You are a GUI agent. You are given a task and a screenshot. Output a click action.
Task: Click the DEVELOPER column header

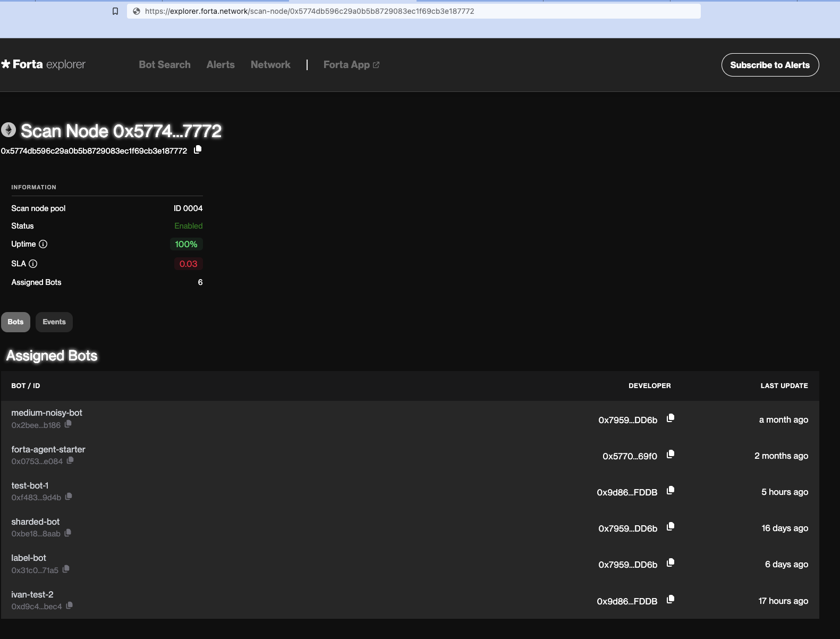(649, 385)
